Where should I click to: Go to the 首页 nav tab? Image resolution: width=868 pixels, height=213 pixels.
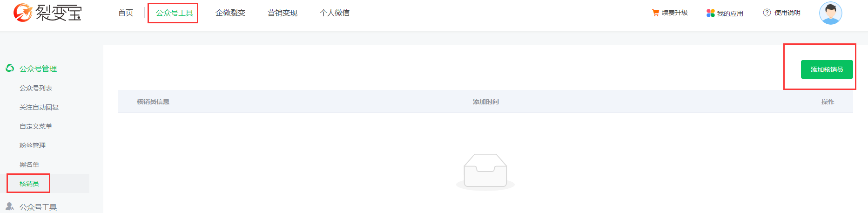pos(126,13)
